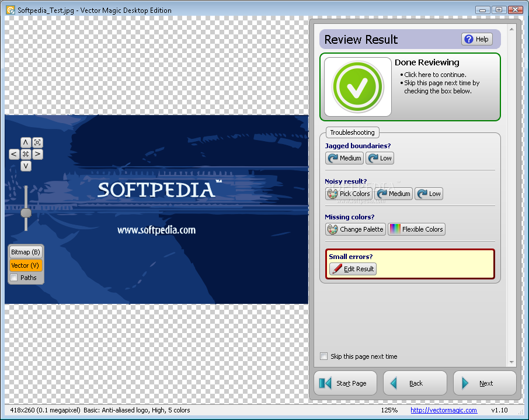This screenshot has width=529, height=420.
Task: Select Flexible Colors option
Action: point(417,229)
